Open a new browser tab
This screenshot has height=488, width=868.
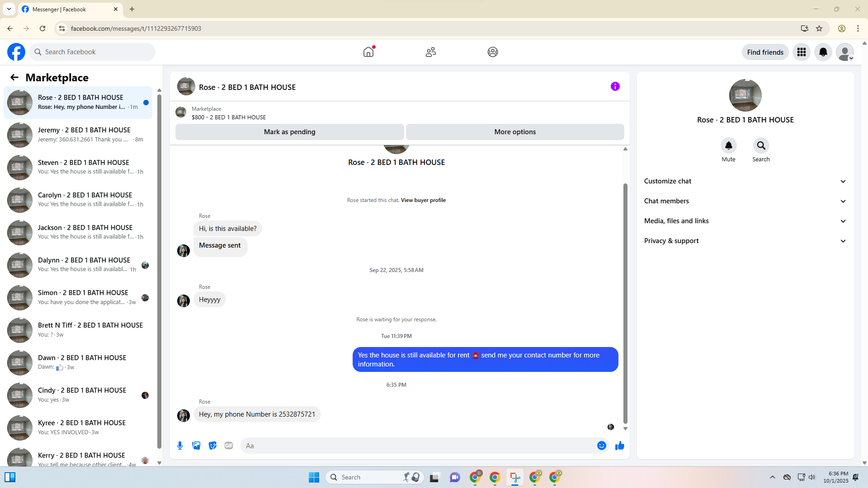coord(132,9)
